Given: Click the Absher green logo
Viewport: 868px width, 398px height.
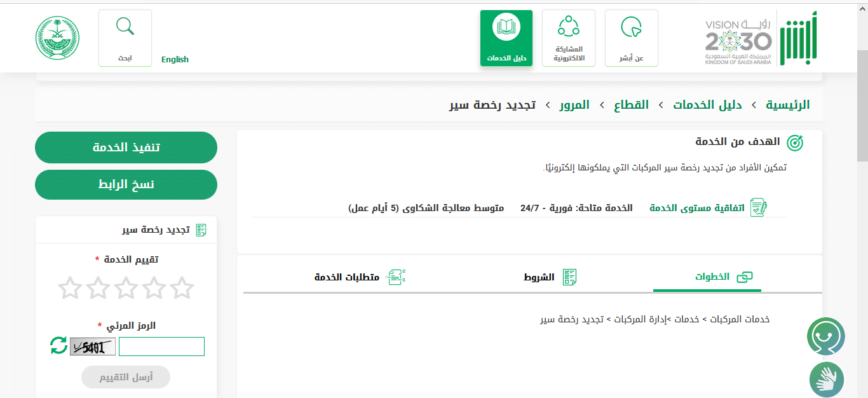Looking at the screenshot, I should pyautogui.click(x=799, y=38).
